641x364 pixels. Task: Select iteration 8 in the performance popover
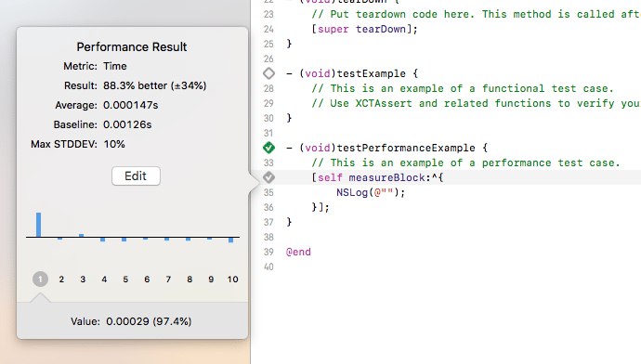coord(190,279)
